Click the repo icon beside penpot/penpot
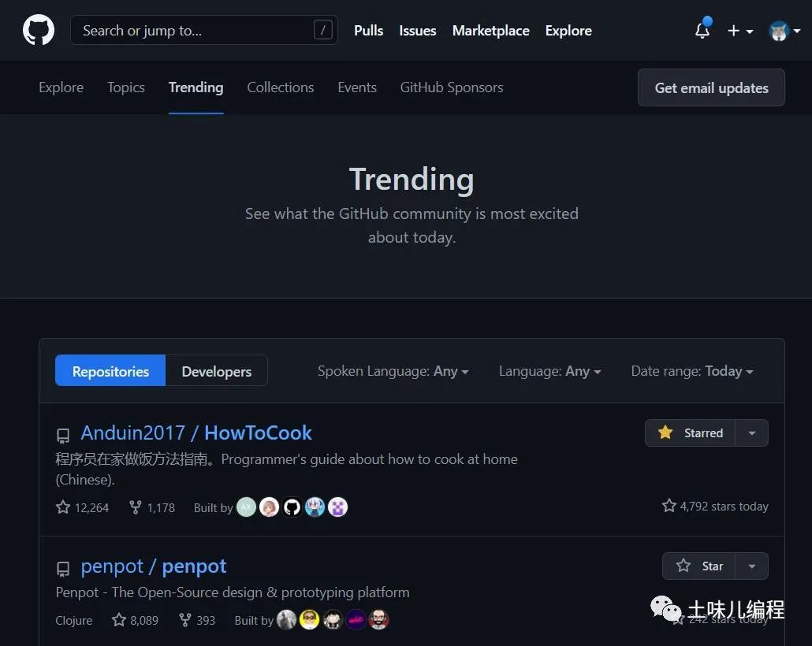This screenshot has height=646, width=812. 62,569
